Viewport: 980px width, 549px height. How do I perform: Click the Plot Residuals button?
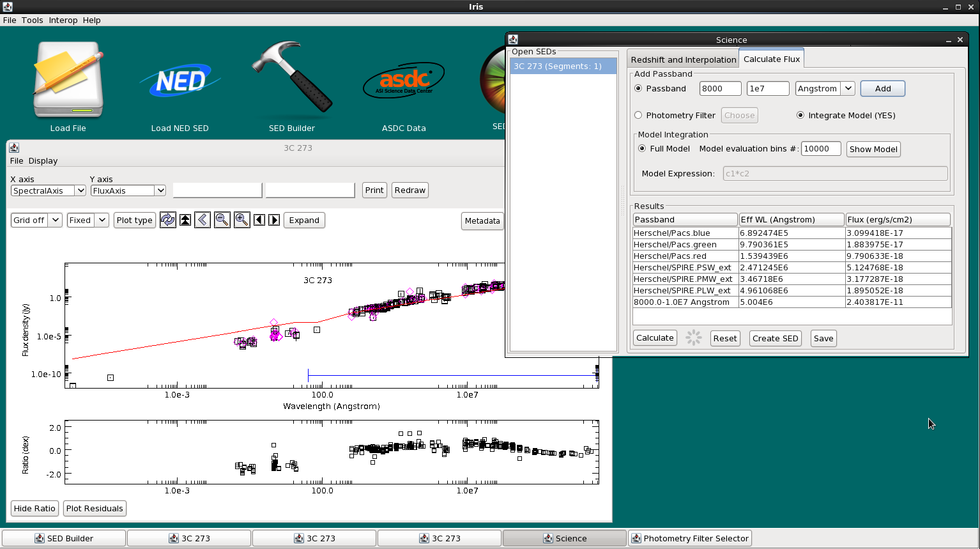(x=95, y=509)
